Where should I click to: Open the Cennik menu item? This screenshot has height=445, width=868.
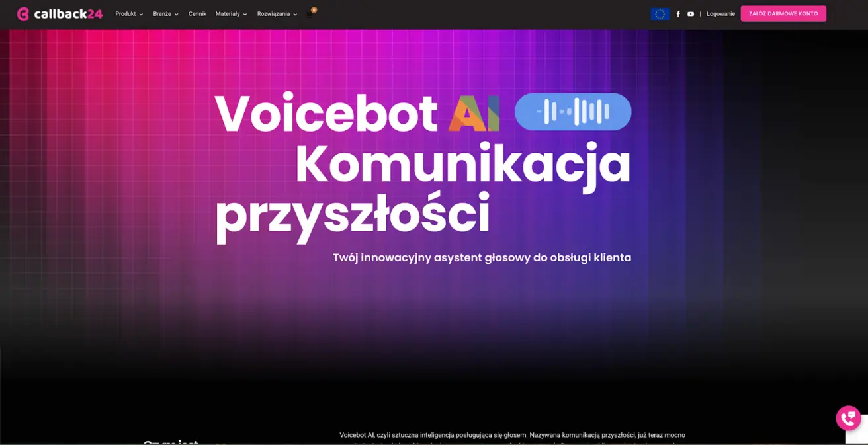[197, 14]
